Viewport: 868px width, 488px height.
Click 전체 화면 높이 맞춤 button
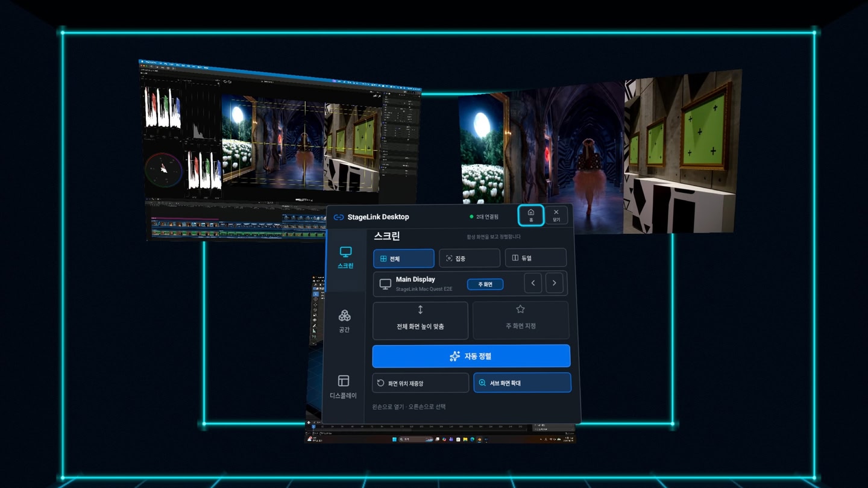[x=420, y=321]
